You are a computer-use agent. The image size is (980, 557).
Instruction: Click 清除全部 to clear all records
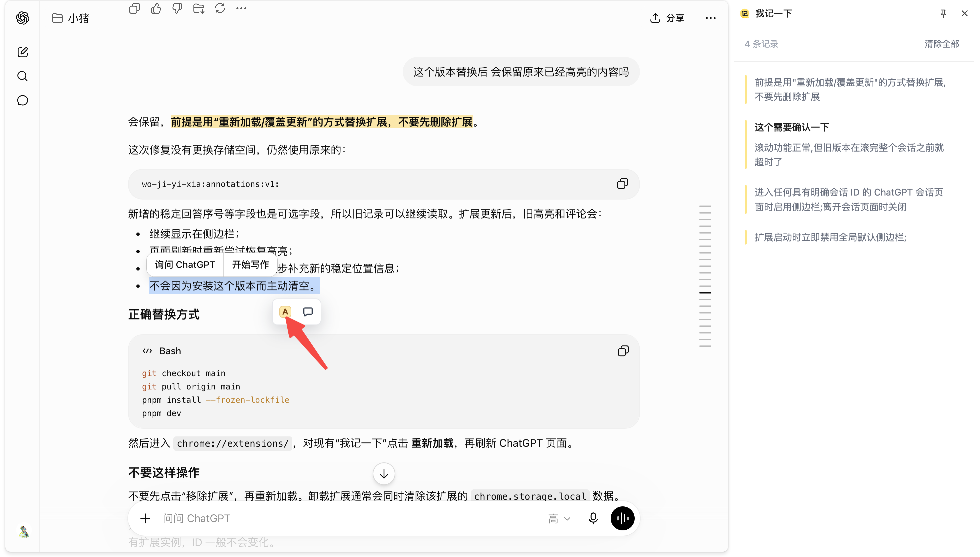click(x=941, y=44)
